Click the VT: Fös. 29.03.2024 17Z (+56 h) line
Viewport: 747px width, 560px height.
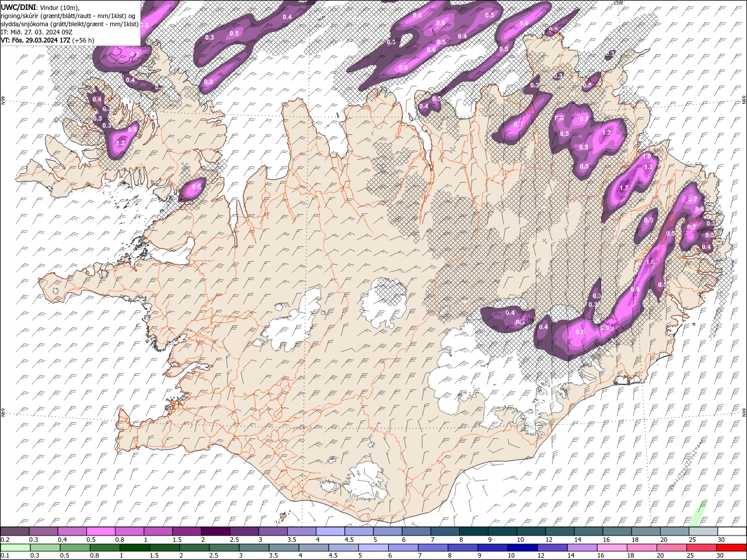[x=48, y=40]
